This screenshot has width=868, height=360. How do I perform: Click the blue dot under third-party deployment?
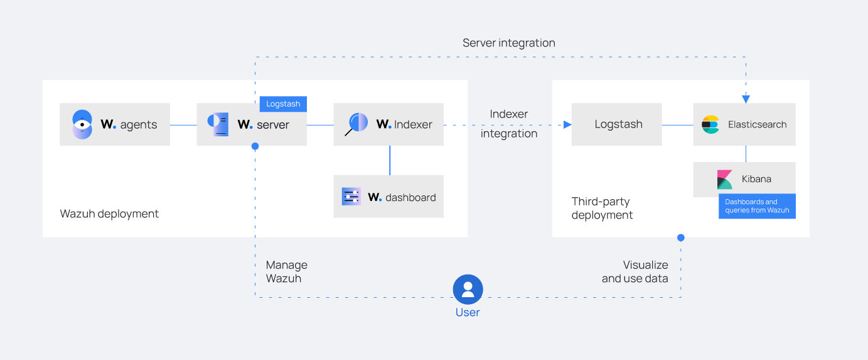pos(681,237)
